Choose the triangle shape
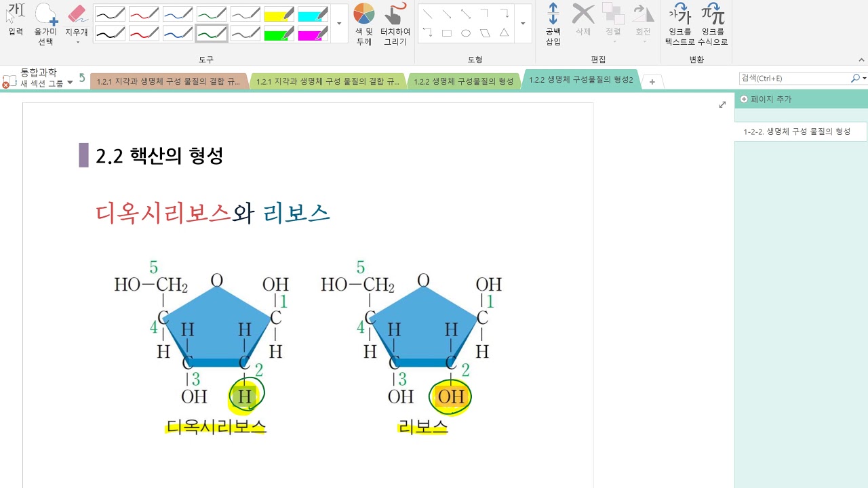 click(x=504, y=33)
